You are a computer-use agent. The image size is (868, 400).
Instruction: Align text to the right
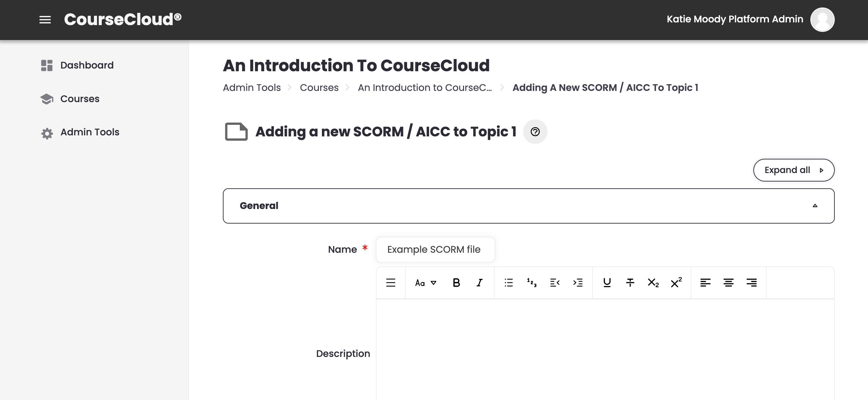click(x=751, y=283)
